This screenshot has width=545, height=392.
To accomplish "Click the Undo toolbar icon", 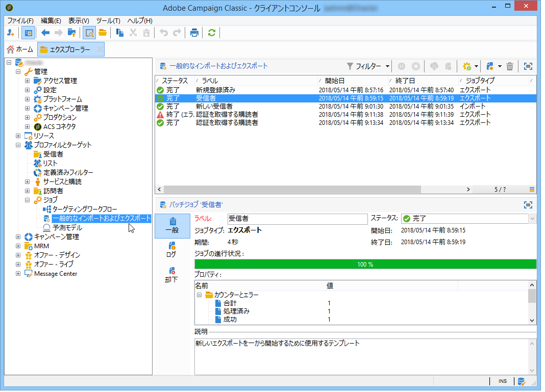I will tap(164, 33).
